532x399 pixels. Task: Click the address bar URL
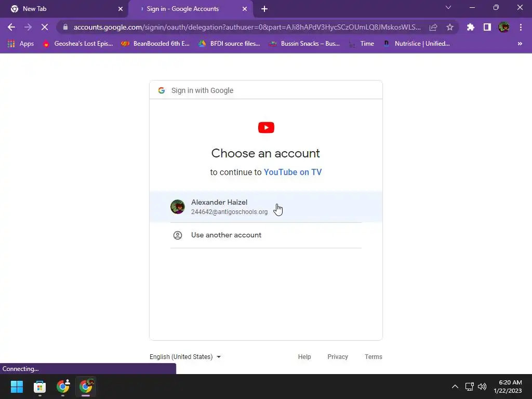[x=247, y=27]
